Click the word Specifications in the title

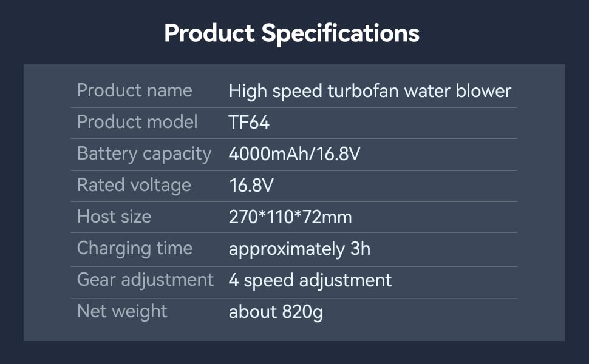tap(340, 34)
